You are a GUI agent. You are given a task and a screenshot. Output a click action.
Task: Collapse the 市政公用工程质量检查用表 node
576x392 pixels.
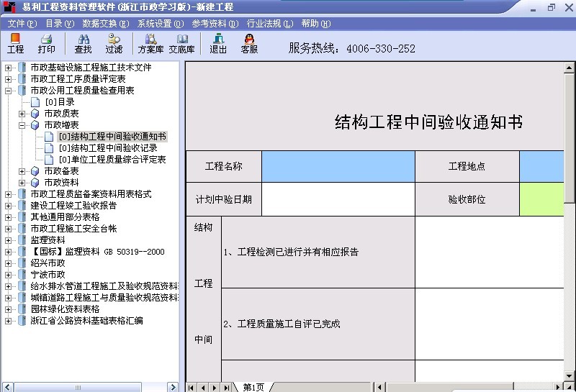[x=9, y=91]
